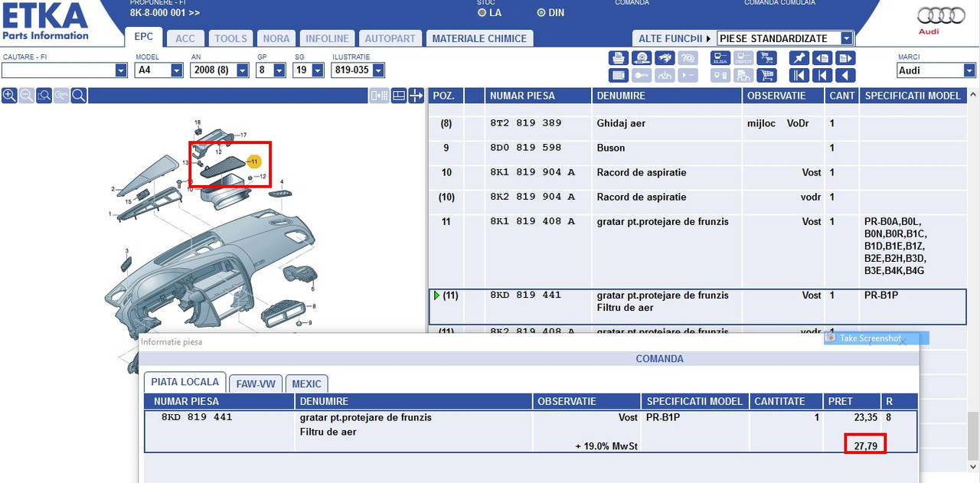The width and height of the screenshot is (980, 483).
Task: Select the FAW-VW tab
Action: click(x=256, y=383)
